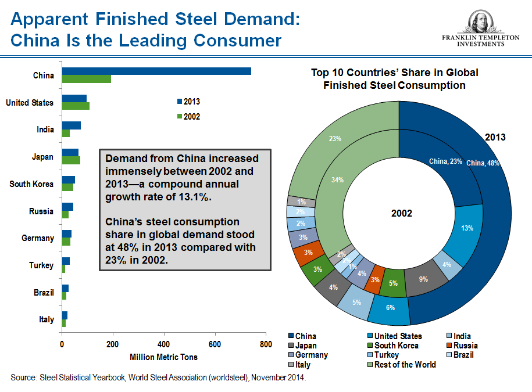Click the Italy legend square
Screen dimensions: 532x392
[291, 365]
